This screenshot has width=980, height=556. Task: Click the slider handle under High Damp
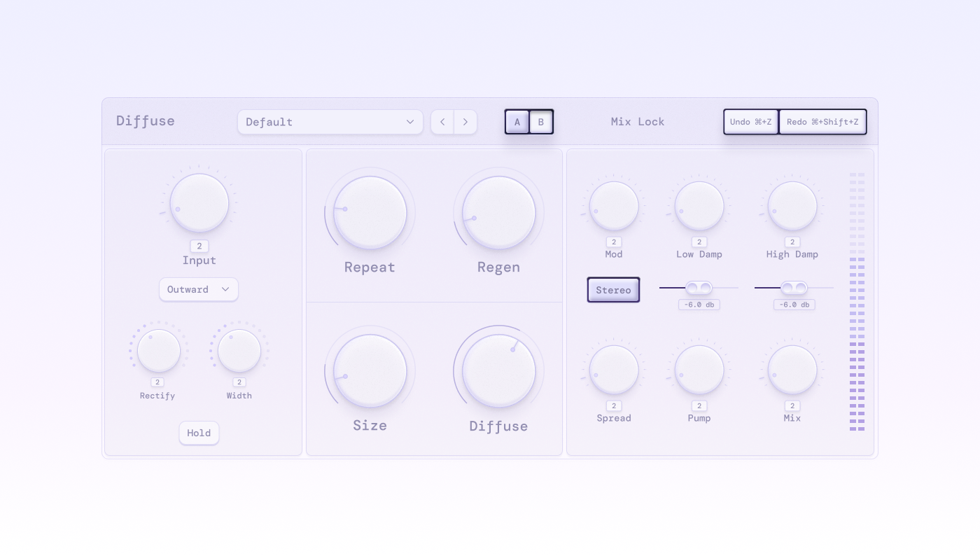[794, 288]
